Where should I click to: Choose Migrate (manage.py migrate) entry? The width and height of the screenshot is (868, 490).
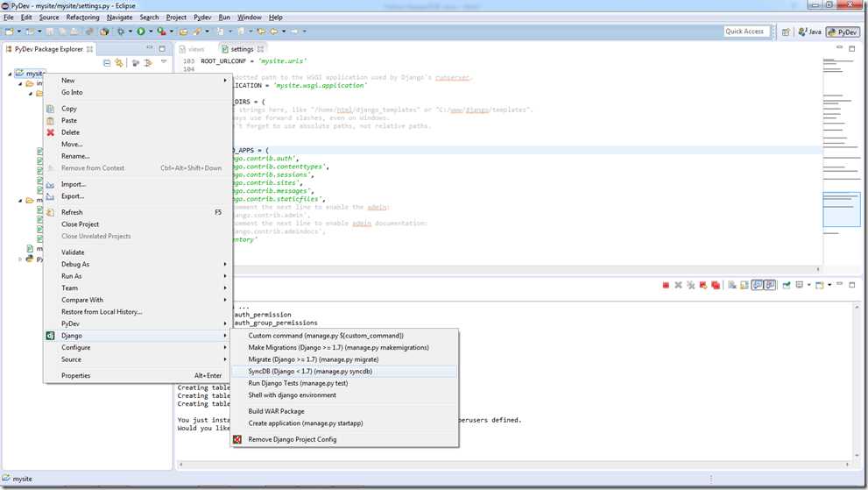tap(343, 359)
